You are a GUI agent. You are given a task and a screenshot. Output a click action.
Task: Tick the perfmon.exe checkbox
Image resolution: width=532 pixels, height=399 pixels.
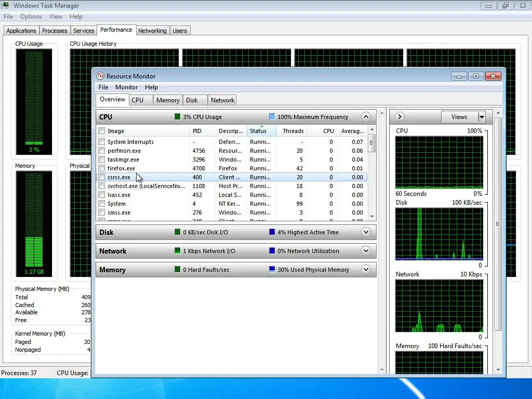point(101,150)
